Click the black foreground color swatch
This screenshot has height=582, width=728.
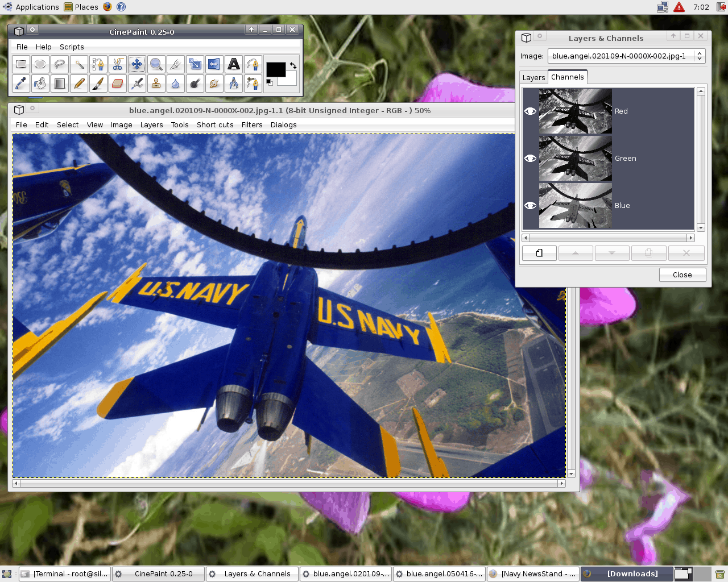pyautogui.click(x=275, y=69)
